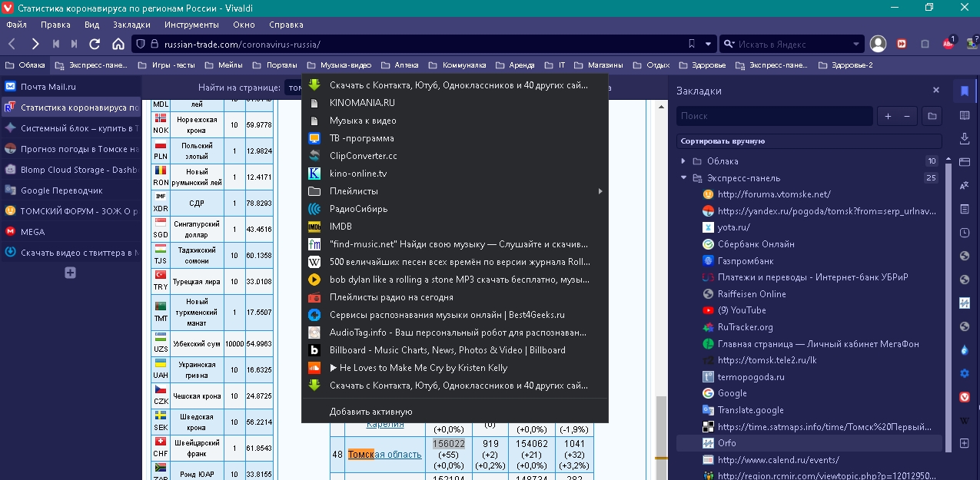Click the fast-forward navigation button
This screenshot has height=480, width=980.
(x=75, y=44)
